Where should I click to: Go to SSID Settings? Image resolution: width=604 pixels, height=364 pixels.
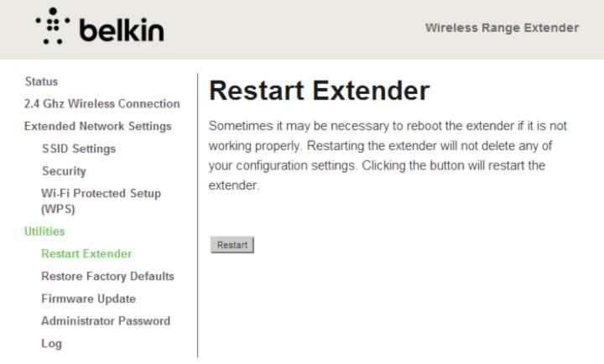pyautogui.click(x=79, y=148)
